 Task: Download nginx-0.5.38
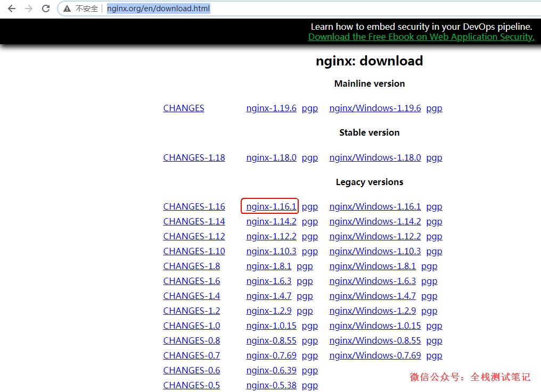click(271, 385)
